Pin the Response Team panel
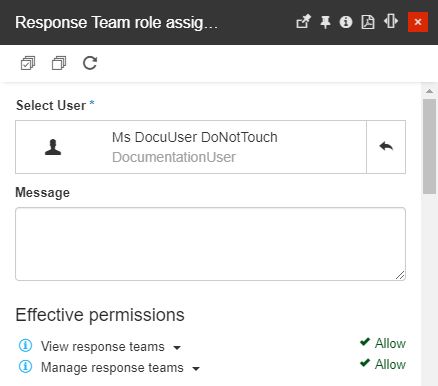 pyautogui.click(x=325, y=22)
